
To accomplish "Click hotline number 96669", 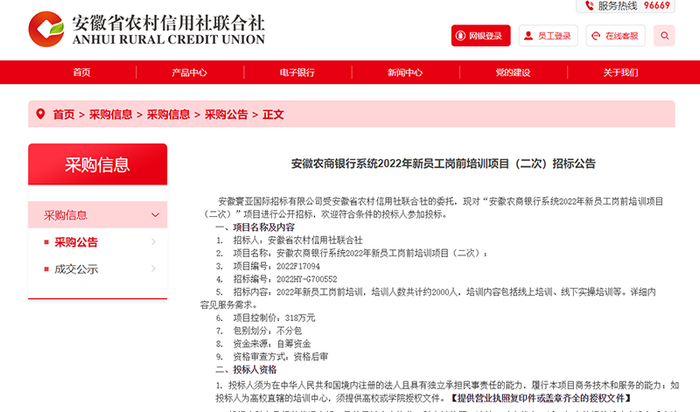I will [x=657, y=6].
